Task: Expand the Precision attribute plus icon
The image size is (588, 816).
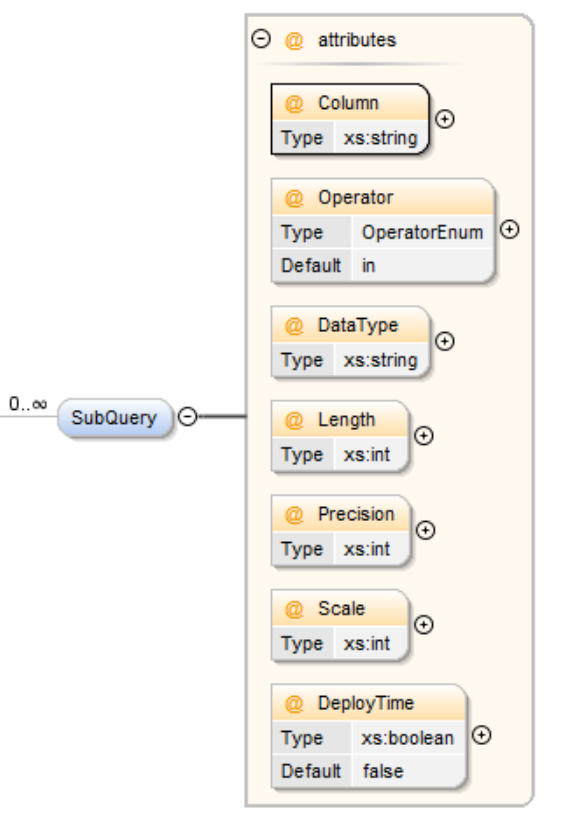Action: click(425, 530)
